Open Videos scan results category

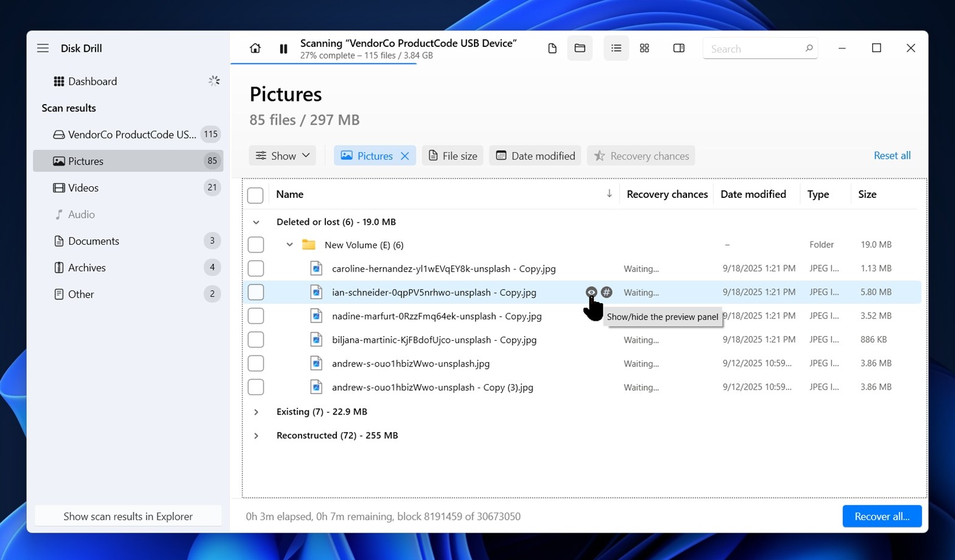[x=83, y=188]
